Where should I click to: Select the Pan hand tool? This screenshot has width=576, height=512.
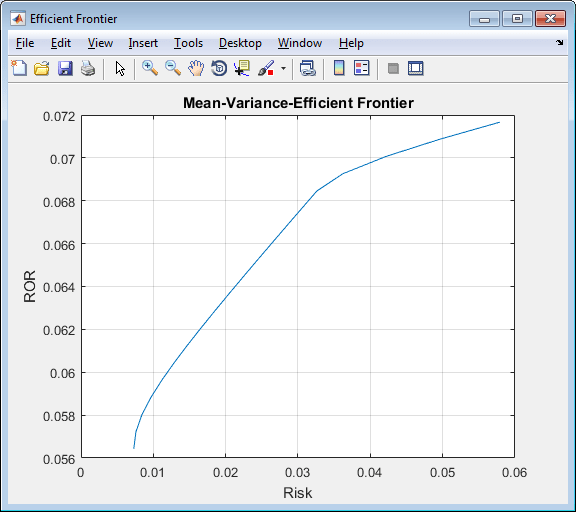coord(196,68)
